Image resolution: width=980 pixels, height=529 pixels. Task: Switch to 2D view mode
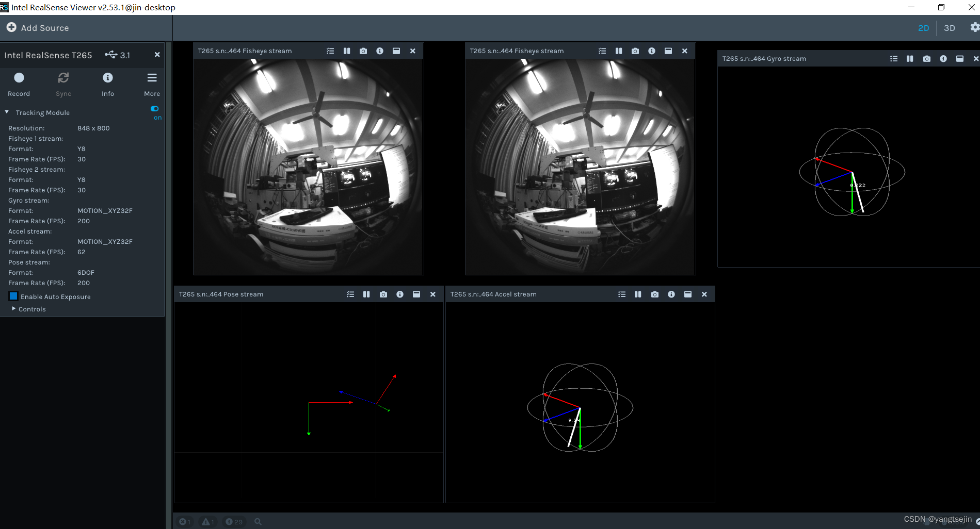click(924, 28)
